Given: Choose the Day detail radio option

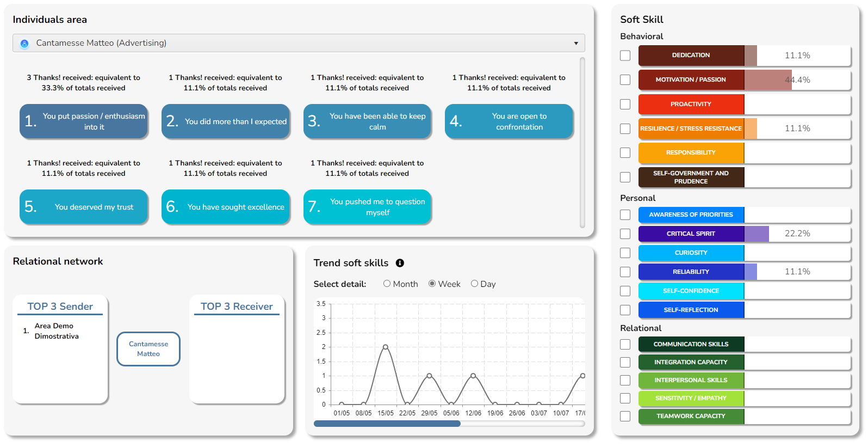Looking at the screenshot, I should tap(474, 284).
